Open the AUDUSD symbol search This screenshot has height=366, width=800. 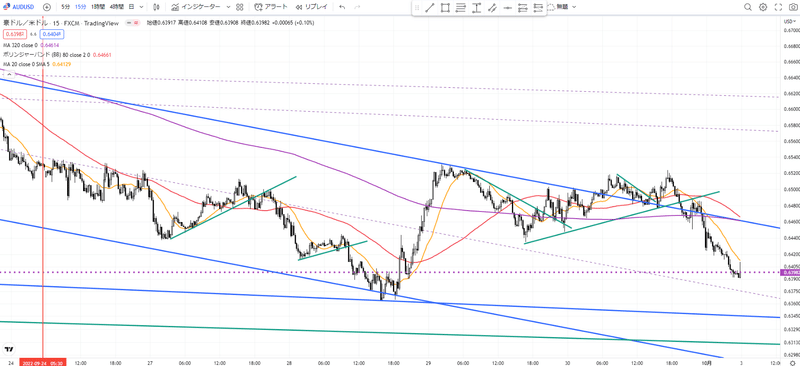19,7
